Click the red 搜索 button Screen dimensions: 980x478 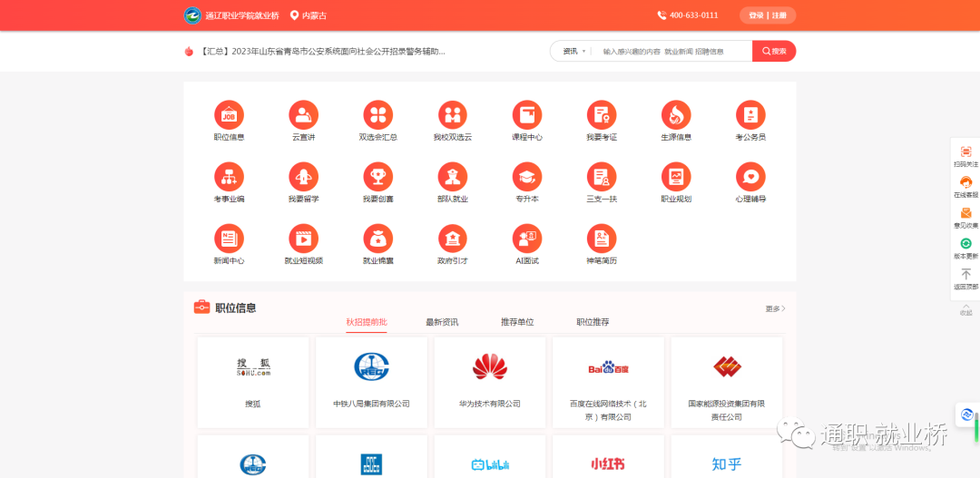pos(774,51)
